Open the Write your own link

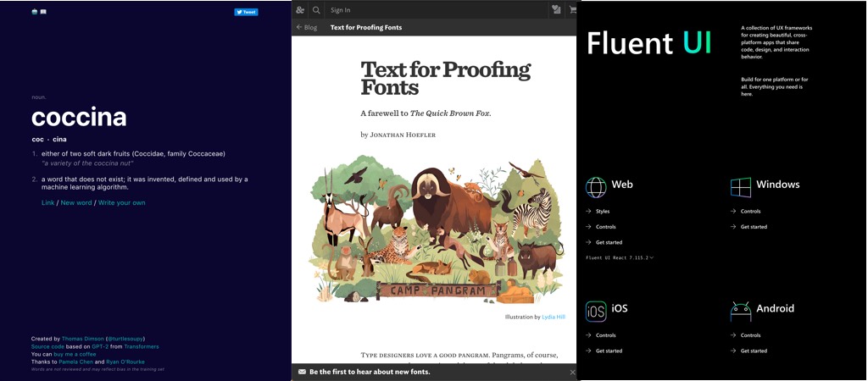point(121,202)
